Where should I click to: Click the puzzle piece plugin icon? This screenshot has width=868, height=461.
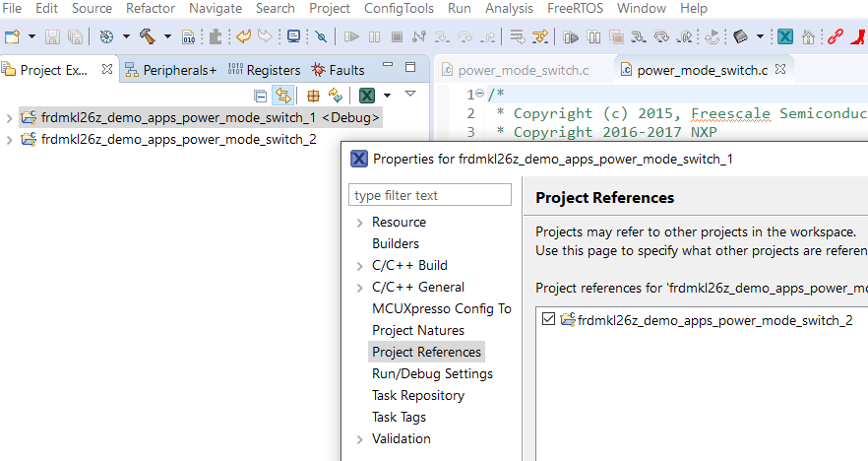click(x=216, y=37)
